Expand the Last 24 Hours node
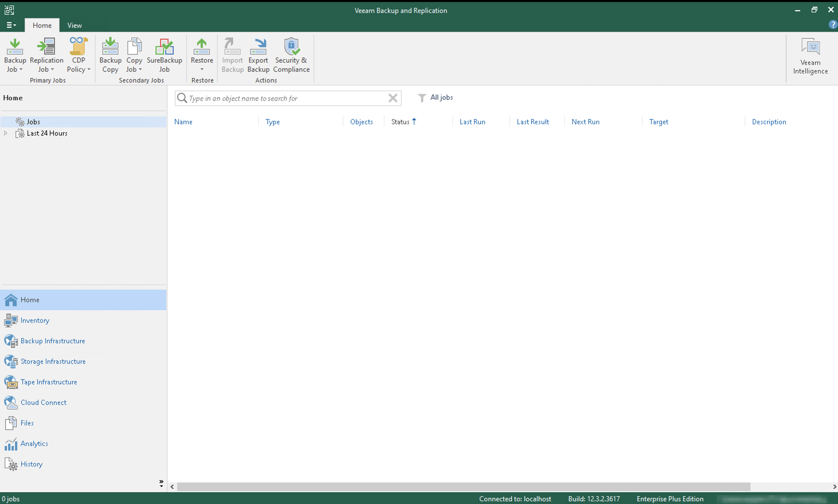Screen dimensions: 838x504 coord(5,133)
